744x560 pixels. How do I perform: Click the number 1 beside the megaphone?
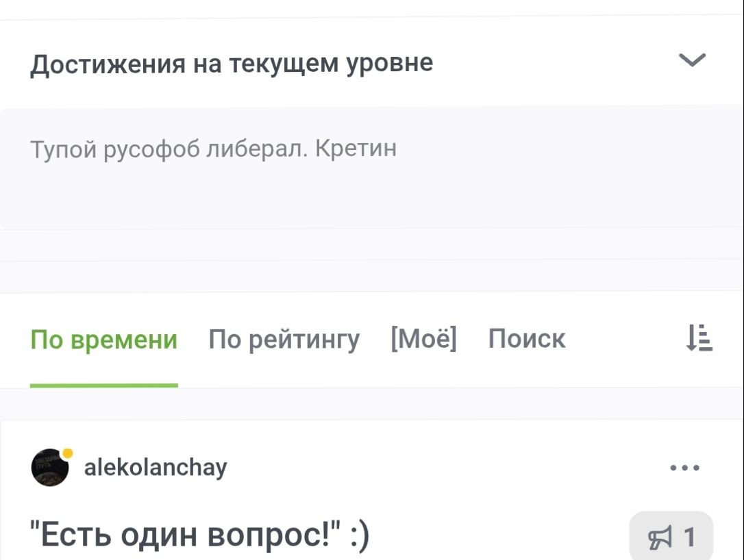coord(689,537)
